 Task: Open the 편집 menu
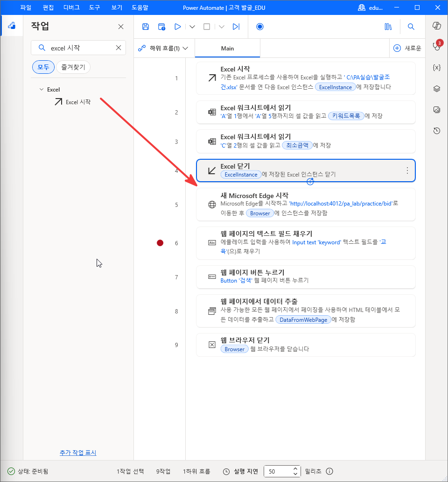coord(48,7)
